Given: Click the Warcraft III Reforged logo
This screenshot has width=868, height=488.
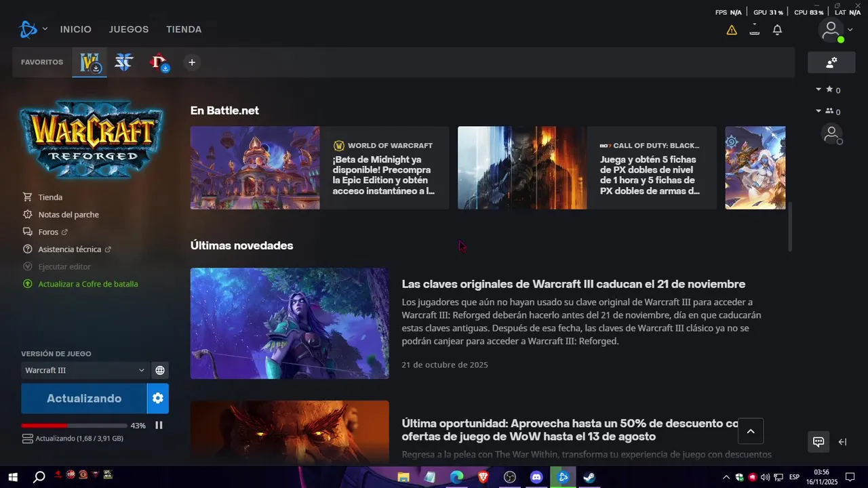Looking at the screenshot, I should [x=92, y=139].
